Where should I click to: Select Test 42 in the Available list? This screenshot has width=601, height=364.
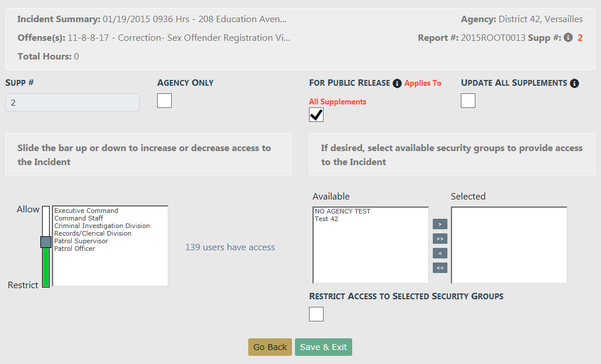pyautogui.click(x=326, y=219)
